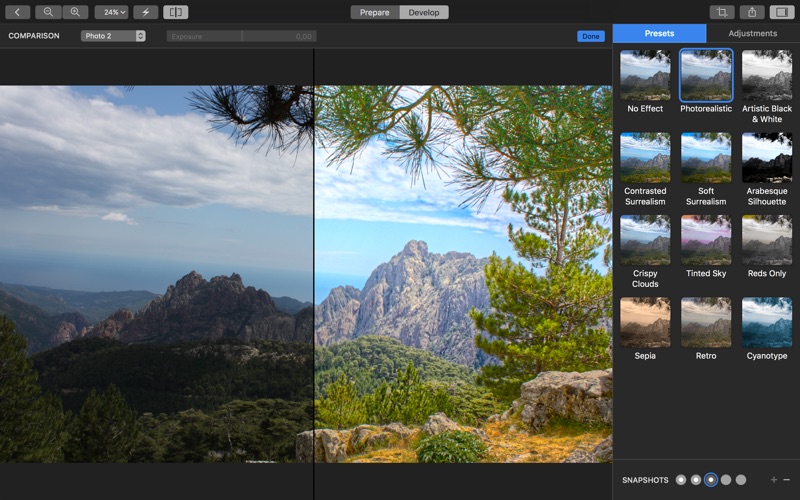
Task: Click the COMPARISON label
Action: click(34, 36)
